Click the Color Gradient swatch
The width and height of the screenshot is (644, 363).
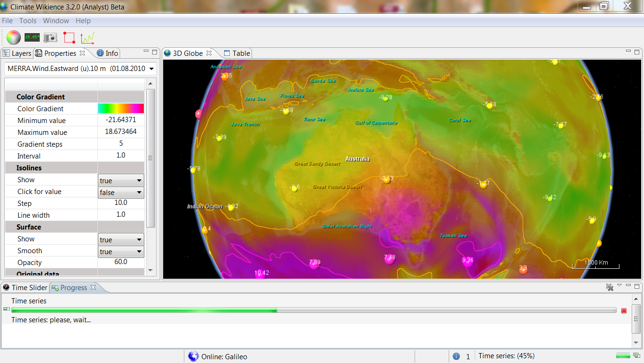[121, 108]
